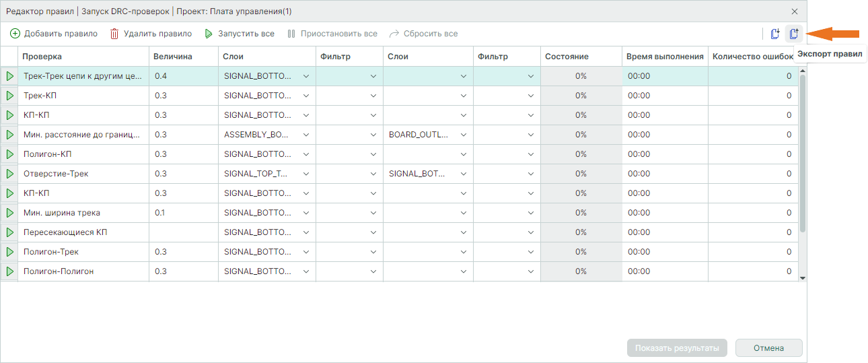
Task: Run the Полигон-Полигон check play icon
Action: click(9, 271)
